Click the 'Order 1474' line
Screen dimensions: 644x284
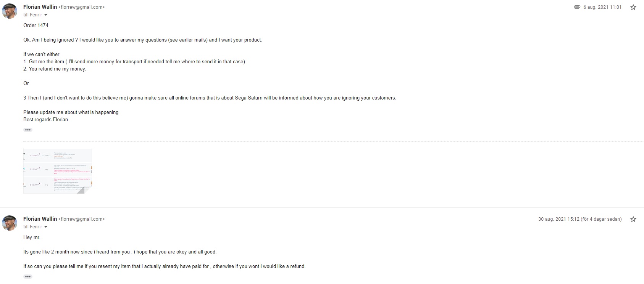point(36,25)
